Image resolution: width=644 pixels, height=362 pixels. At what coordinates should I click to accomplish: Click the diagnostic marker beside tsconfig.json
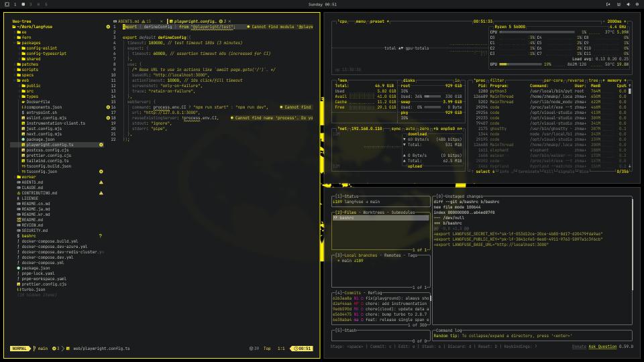(101, 172)
